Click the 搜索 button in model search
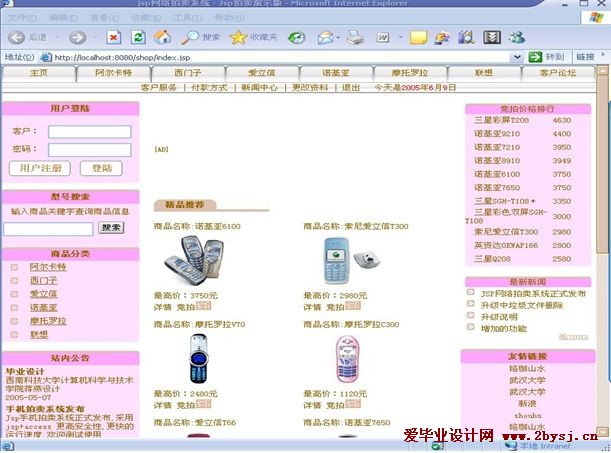 click(111, 227)
